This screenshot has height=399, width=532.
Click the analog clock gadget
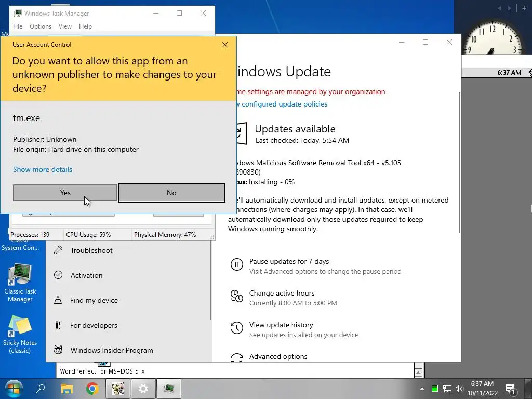click(492, 37)
